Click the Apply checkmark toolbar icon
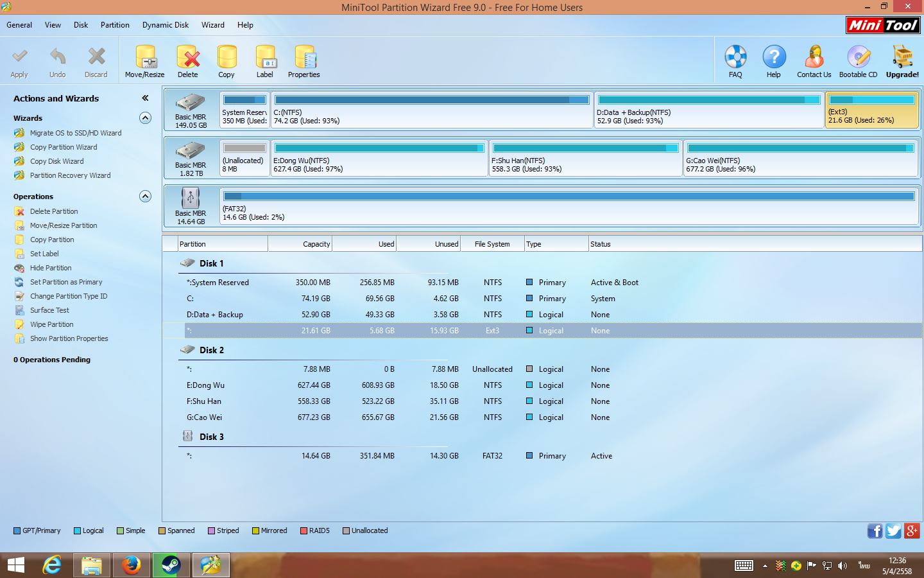Viewport: 924px width, 578px height. point(19,57)
